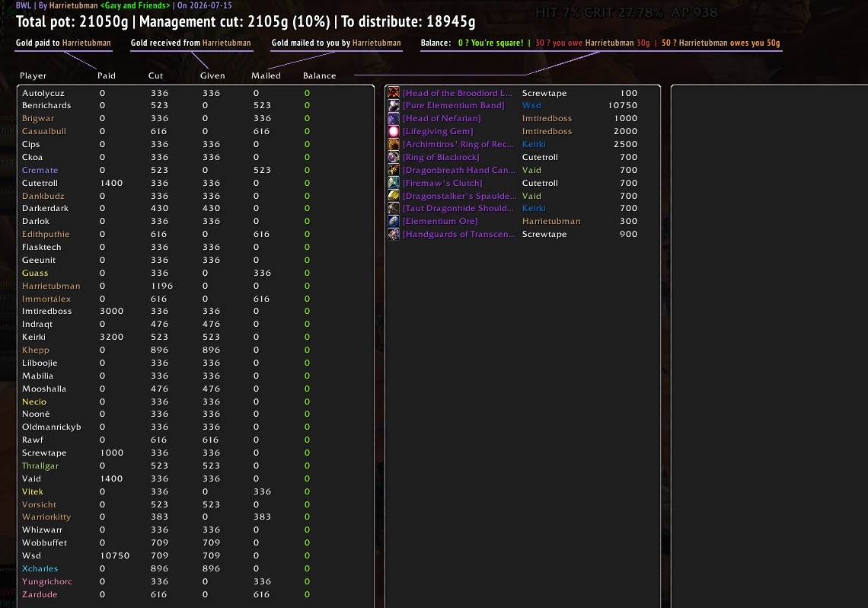Click 'Gold received from Harrietubman' legend

coord(190,43)
